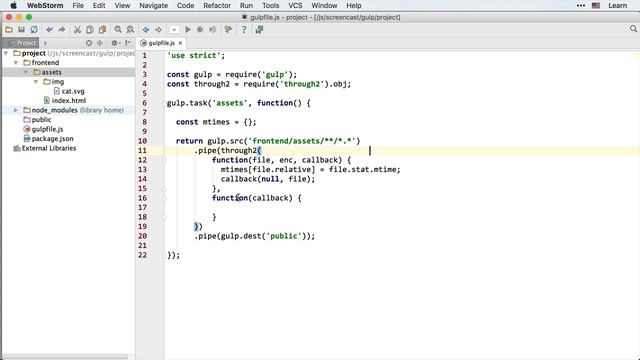The image size is (640, 360).
Task: Open the Navigate menu
Action: tap(153, 5)
